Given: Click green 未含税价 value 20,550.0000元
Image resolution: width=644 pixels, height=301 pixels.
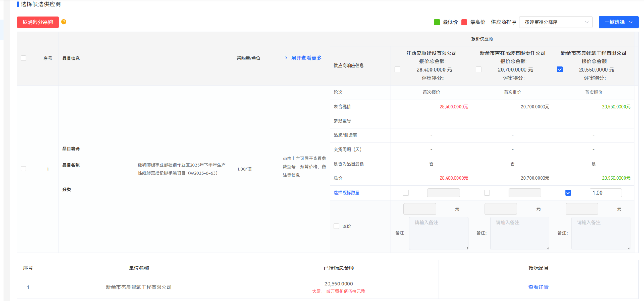Looking at the screenshot, I should click(x=616, y=107).
